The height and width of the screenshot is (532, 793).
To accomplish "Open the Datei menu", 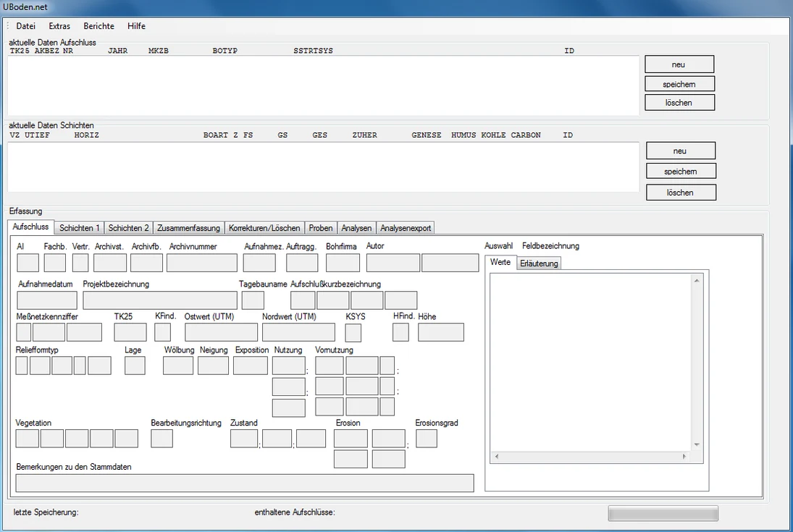I will pyautogui.click(x=26, y=26).
